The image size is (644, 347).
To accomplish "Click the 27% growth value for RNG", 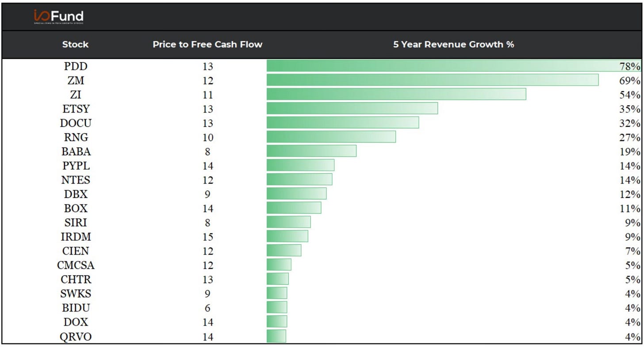I will 630,138.
